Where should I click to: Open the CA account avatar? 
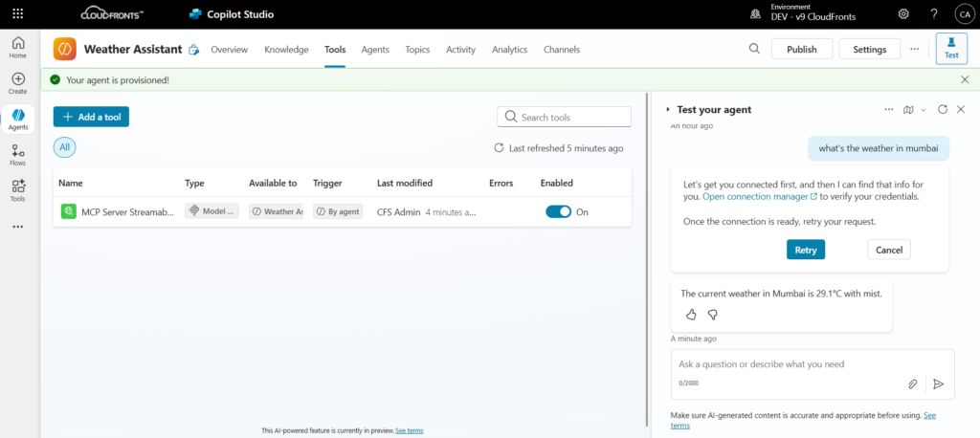click(x=963, y=13)
